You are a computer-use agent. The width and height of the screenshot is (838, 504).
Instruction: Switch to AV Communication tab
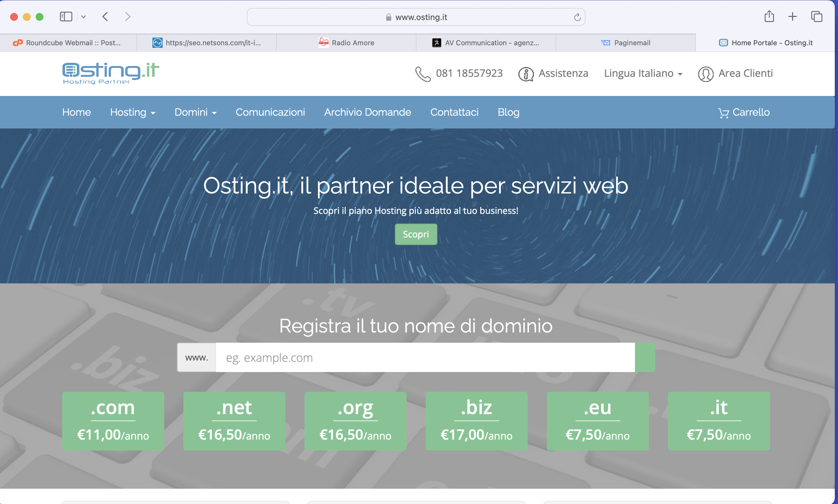pos(486,43)
